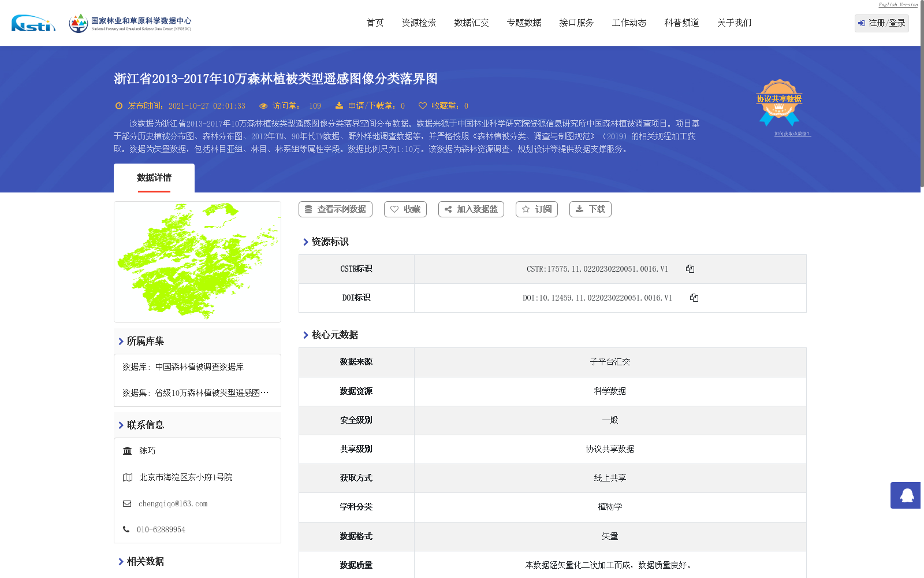Click the CSTR value text
924x578 pixels.
(x=597, y=269)
